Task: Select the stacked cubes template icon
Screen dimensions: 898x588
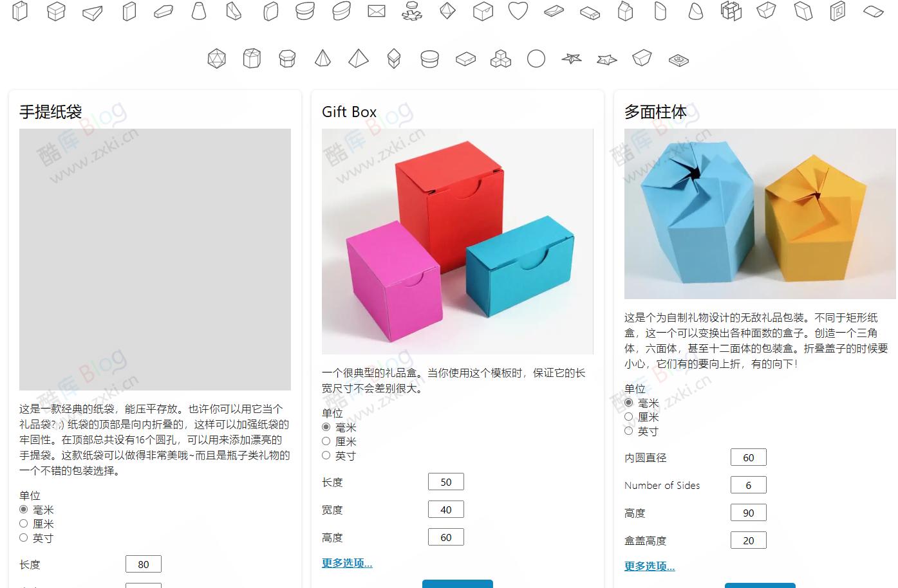Action: point(501,59)
